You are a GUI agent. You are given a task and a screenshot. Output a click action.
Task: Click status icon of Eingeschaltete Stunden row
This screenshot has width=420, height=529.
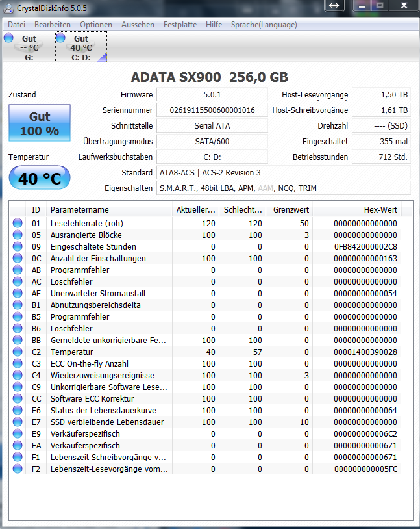point(18,246)
